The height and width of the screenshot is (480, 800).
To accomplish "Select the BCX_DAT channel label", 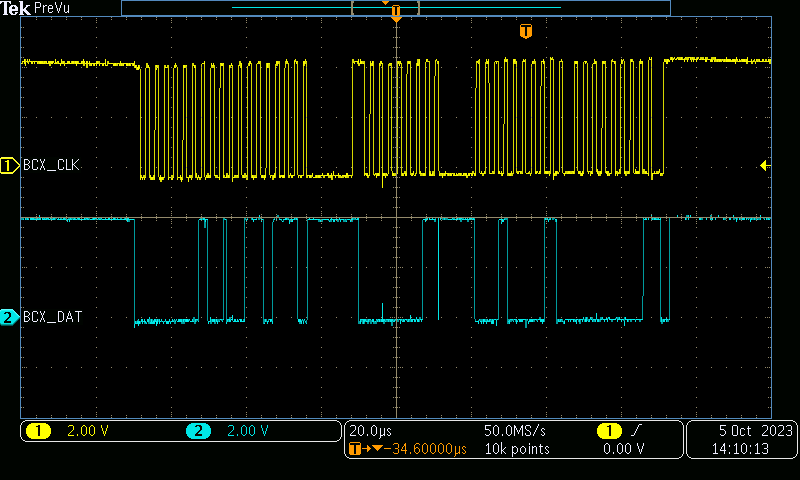I will pyautogui.click(x=53, y=317).
